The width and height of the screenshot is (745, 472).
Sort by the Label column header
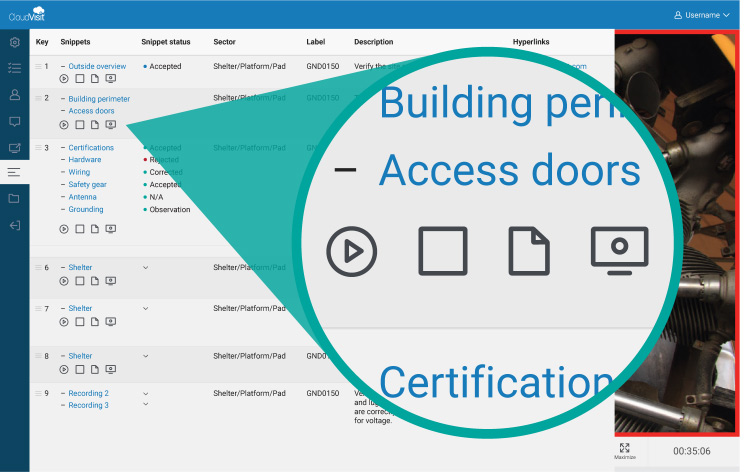[x=315, y=42]
